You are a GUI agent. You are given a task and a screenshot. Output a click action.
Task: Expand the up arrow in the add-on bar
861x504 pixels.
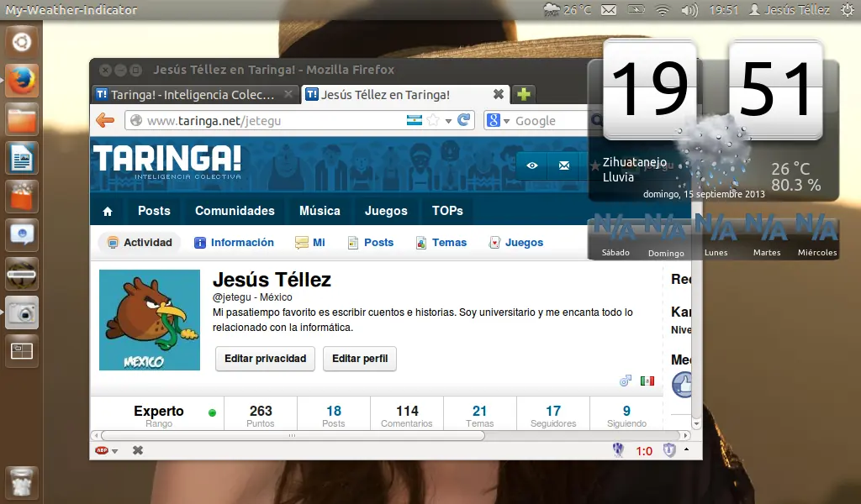tap(686, 449)
